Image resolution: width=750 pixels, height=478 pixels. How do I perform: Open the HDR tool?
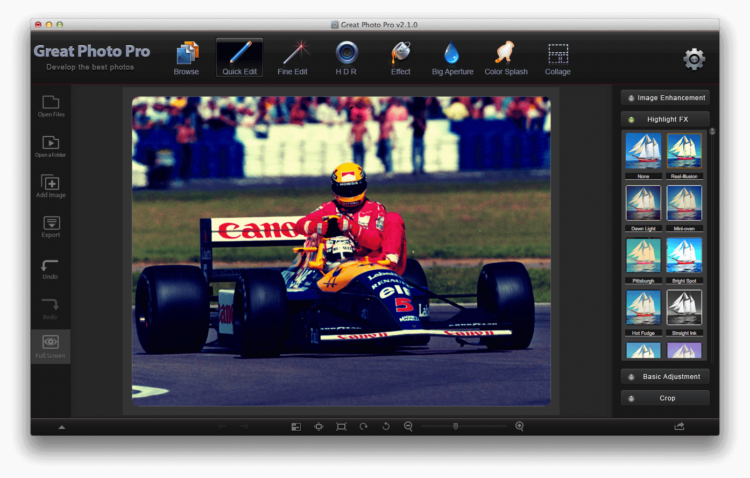coord(346,58)
